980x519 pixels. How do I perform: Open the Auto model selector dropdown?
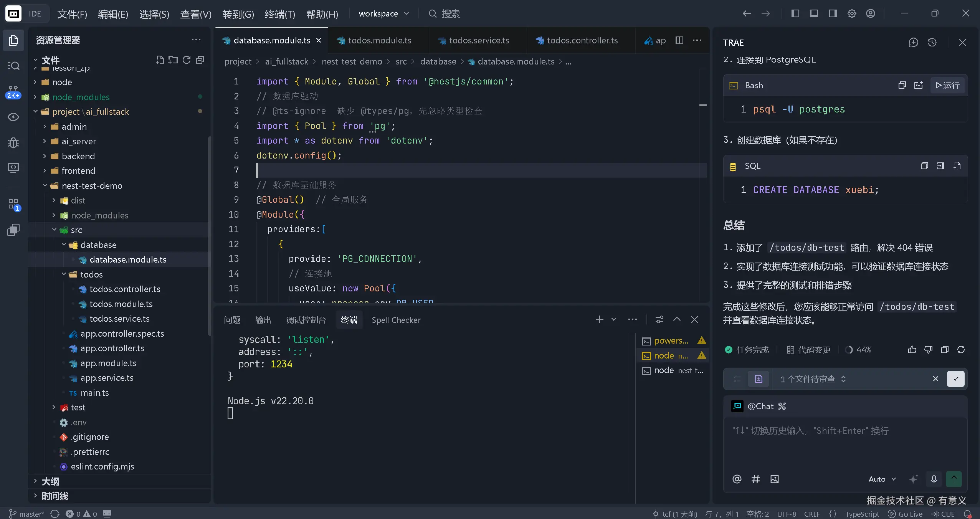[882, 479]
